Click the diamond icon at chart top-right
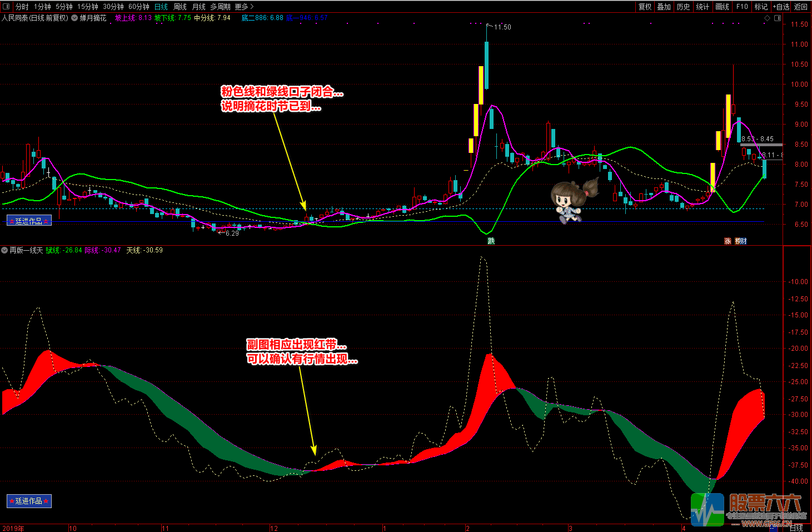This screenshot has height=532, width=812. pos(768,18)
